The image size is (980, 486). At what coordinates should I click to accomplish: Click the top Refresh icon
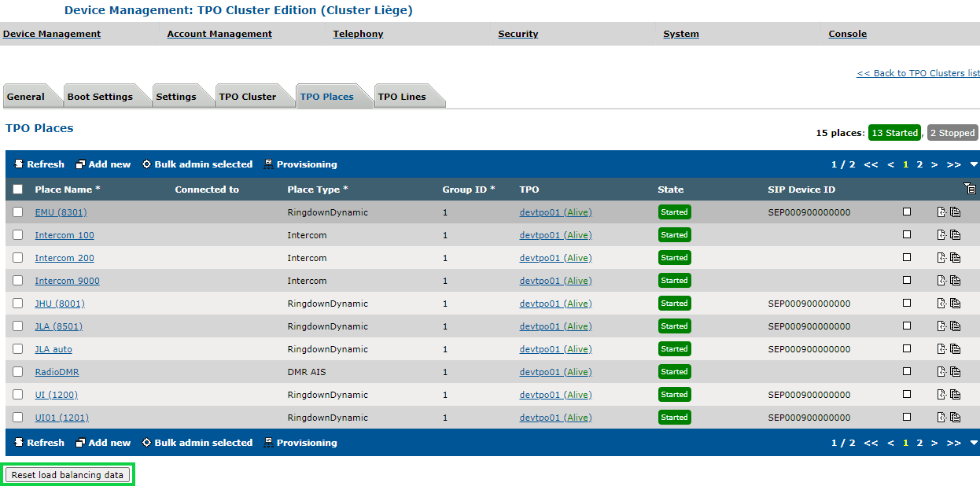pos(19,164)
